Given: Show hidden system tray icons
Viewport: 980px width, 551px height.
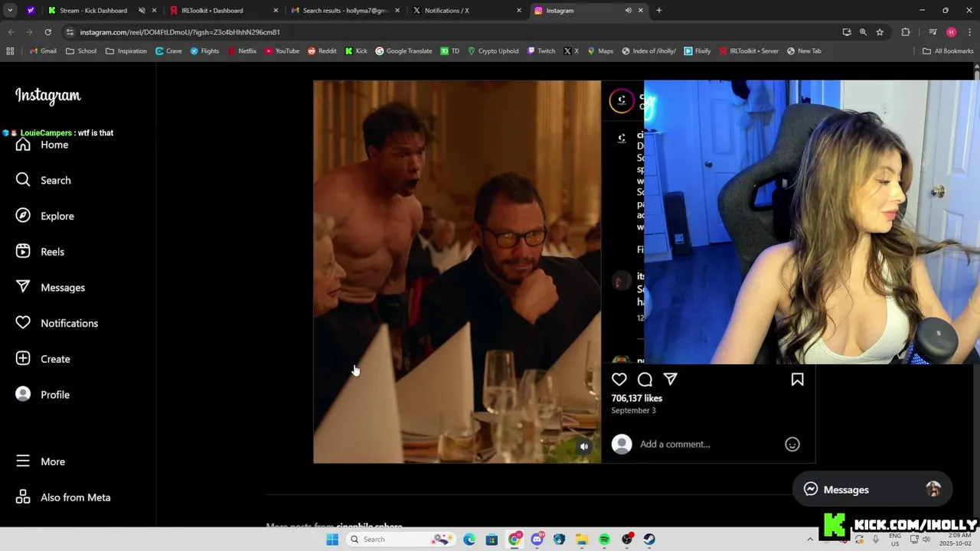Looking at the screenshot, I should click(810, 540).
